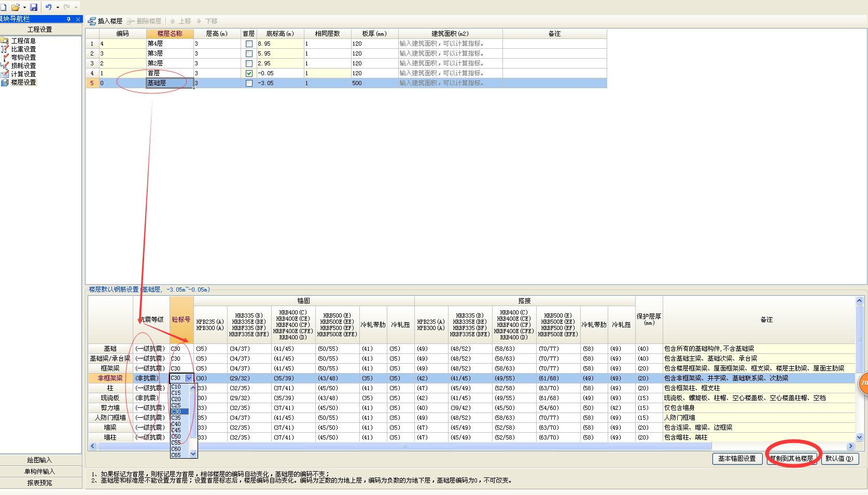
Task: Select the 人防门框墙 row header
Action: [110, 418]
